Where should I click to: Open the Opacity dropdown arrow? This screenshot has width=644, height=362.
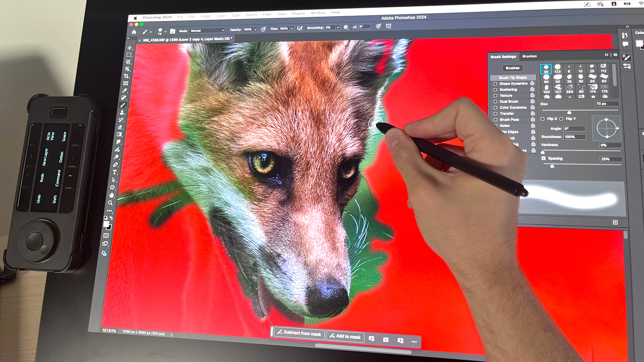tap(255, 29)
